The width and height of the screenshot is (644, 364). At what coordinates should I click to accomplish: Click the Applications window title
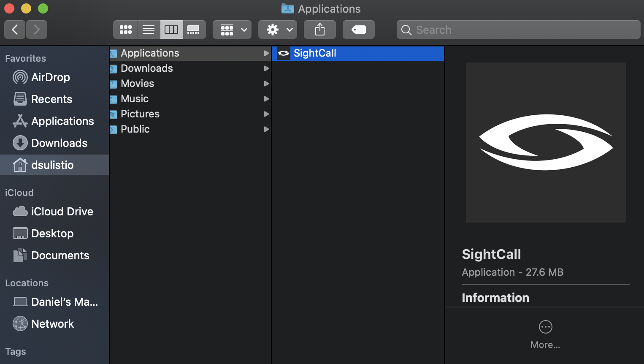(329, 9)
